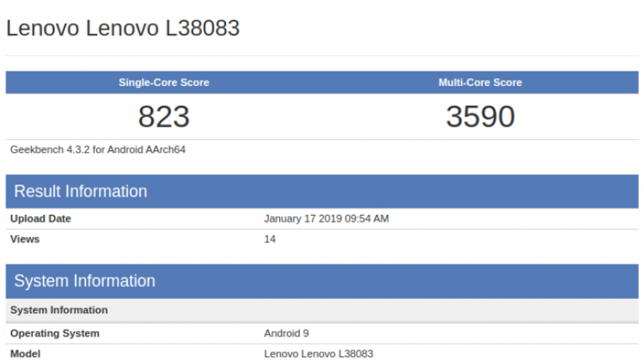The height and width of the screenshot is (362, 644).
Task: Click the upload date January 17 2019 value
Action: pos(326,218)
